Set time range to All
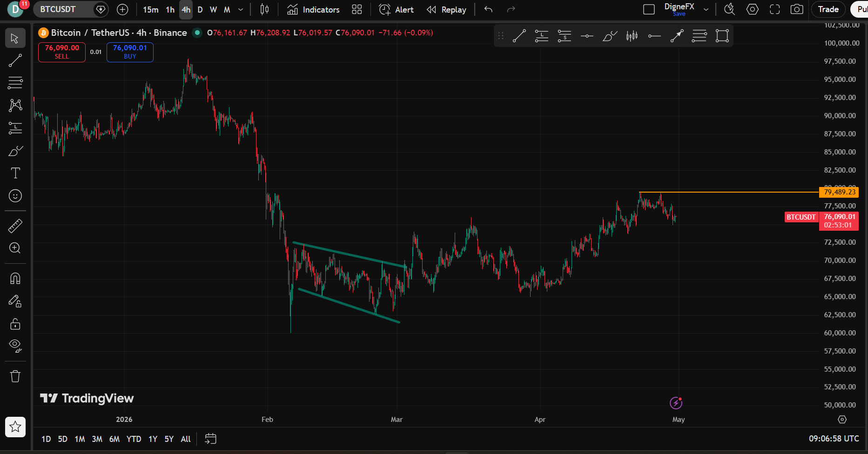This screenshot has width=868, height=454. (x=186, y=439)
